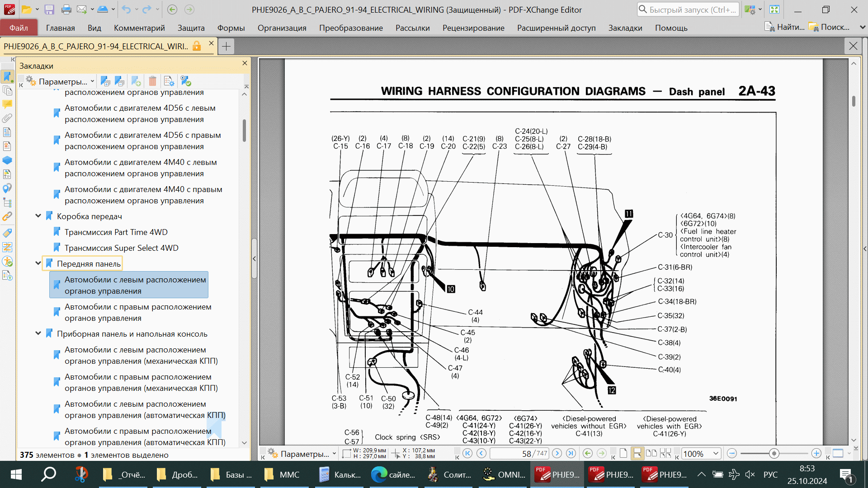The height and width of the screenshot is (488, 868).
Task: Click the bookmark properties icon
Action: point(169,81)
